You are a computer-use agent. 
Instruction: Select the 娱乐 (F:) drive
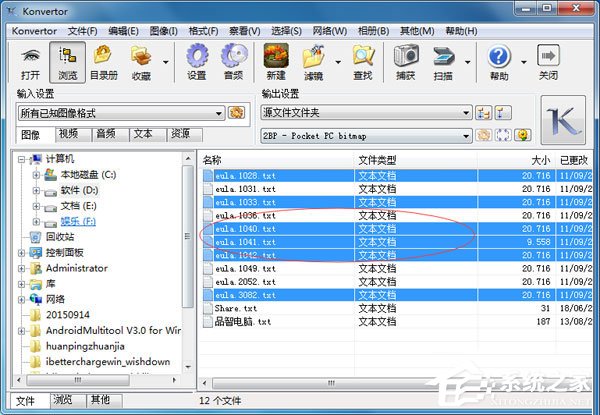tap(78, 221)
